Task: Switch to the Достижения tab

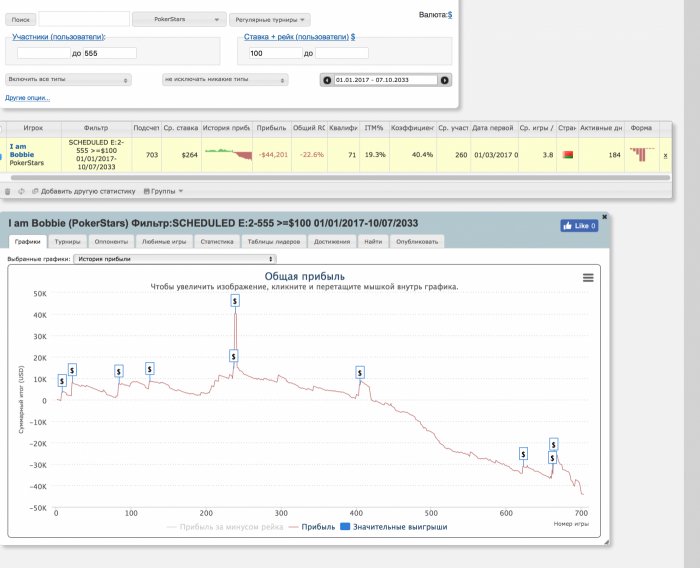Action: pyautogui.click(x=332, y=242)
